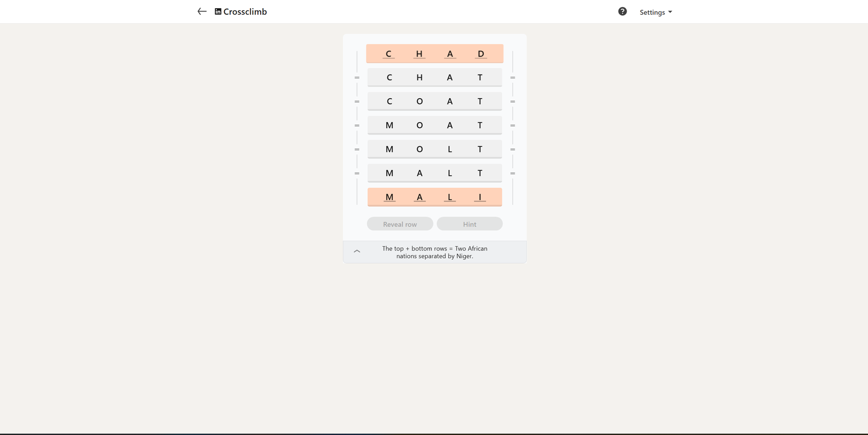Click the Crossclimb title text
The image size is (868, 435).
[245, 11]
